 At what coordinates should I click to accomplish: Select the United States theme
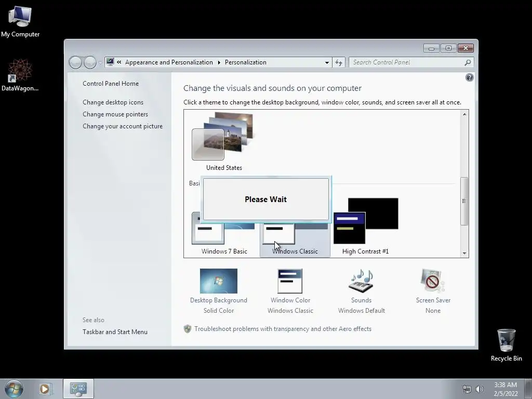[x=224, y=142]
